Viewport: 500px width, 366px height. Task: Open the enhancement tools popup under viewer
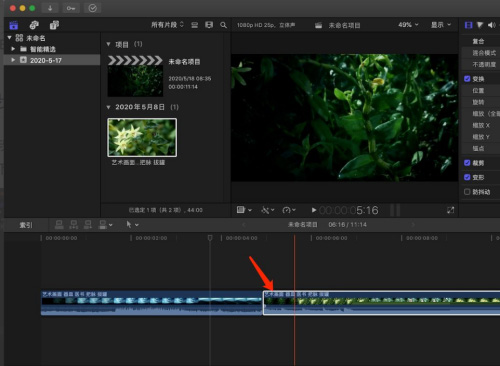[x=268, y=210]
